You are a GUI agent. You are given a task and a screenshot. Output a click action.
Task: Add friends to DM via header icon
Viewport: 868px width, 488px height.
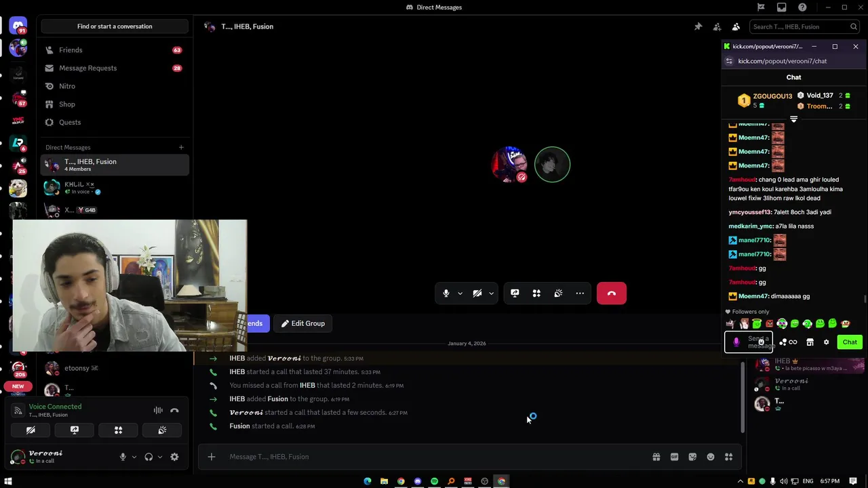(717, 26)
